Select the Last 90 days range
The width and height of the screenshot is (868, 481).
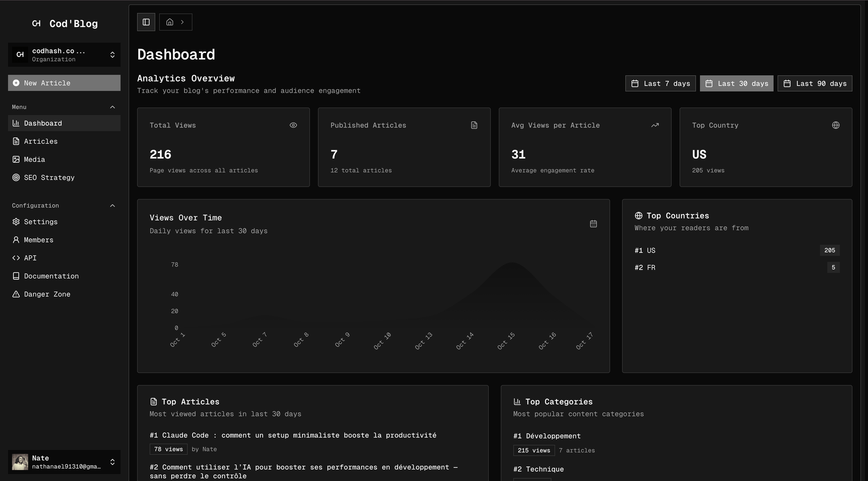point(814,83)
